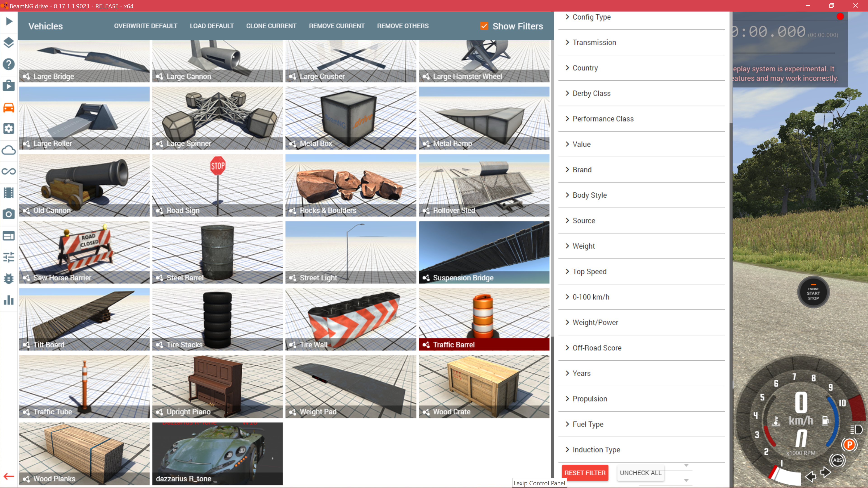Open the sliders options icon
This screenshot has height=488, width=868.
[x=9, y=257]
